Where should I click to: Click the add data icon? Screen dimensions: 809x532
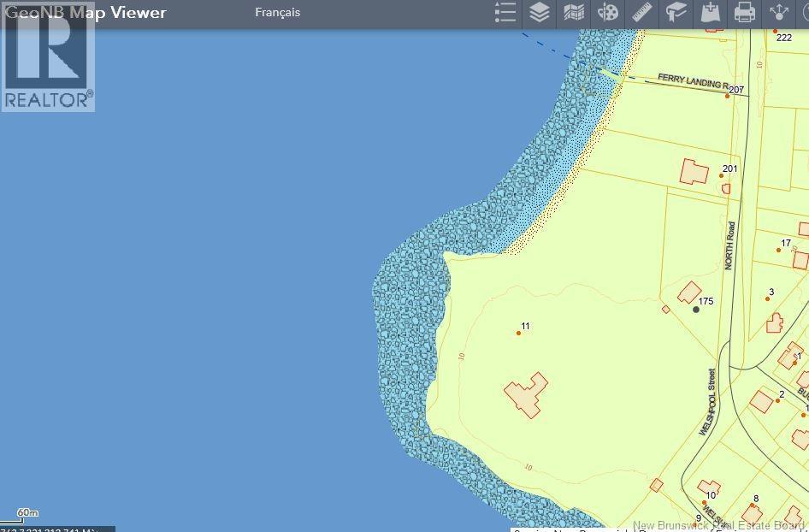click(x=711, y=13)
